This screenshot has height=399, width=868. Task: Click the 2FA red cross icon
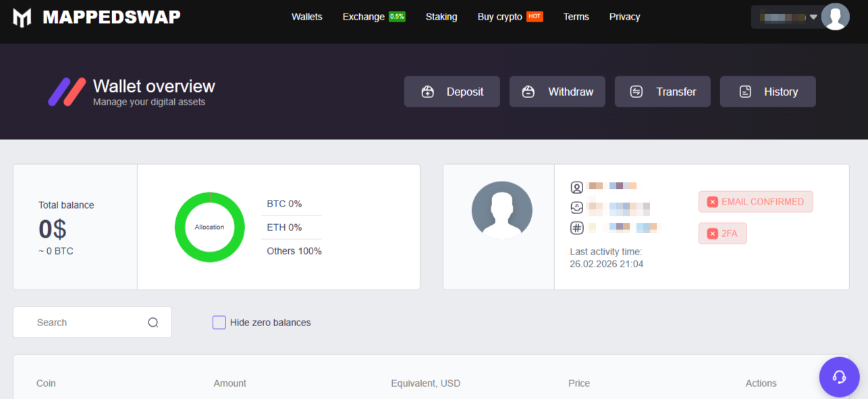click(x=712, y=234)
